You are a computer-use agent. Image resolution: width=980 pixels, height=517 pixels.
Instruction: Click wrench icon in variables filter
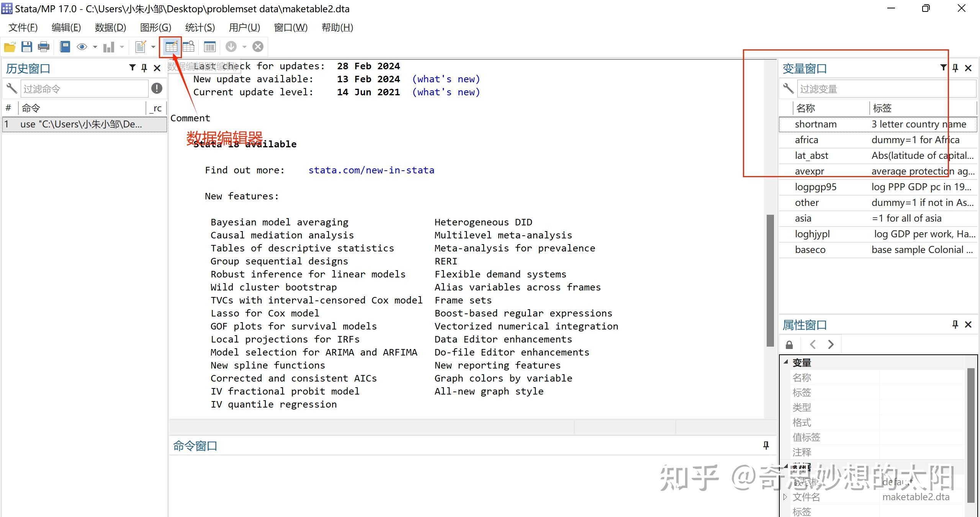[788, 88]
